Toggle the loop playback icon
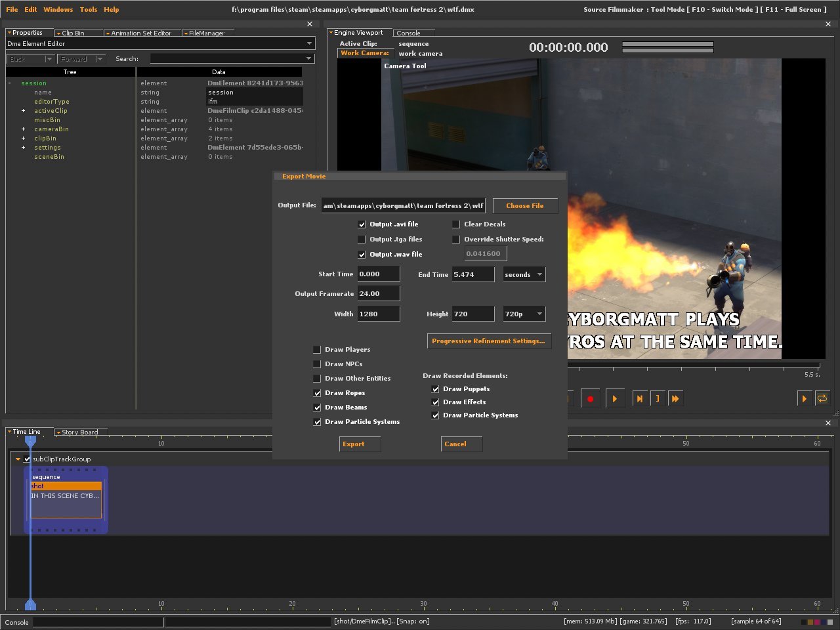The height and width of the screenshot is (630, 840). 822,398
